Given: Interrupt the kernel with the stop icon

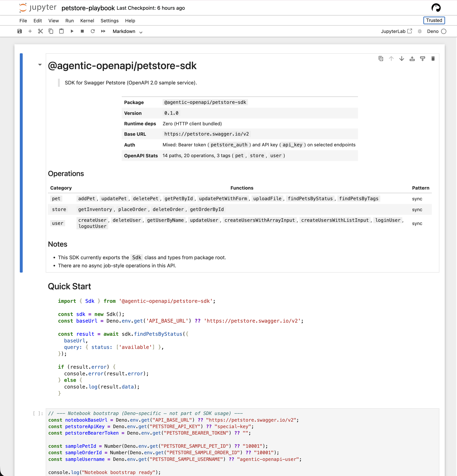Looking at the screenshot, I should click(x=82, y=31).
